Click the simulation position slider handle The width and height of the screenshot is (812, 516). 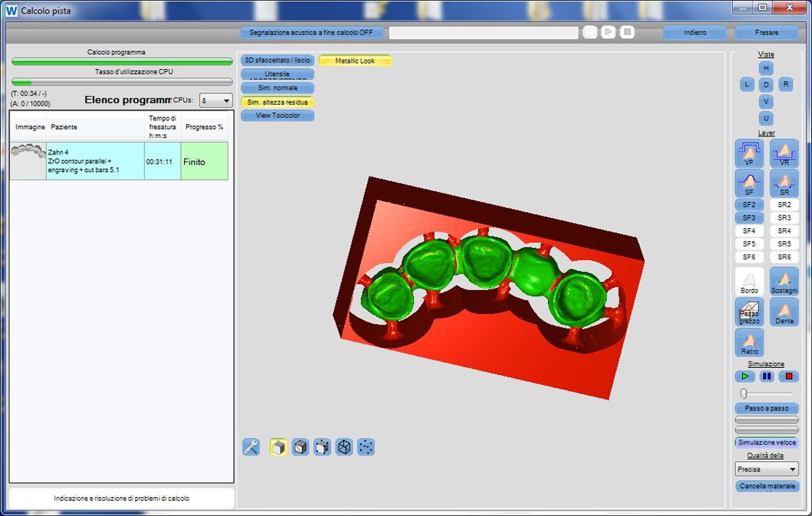744,394
